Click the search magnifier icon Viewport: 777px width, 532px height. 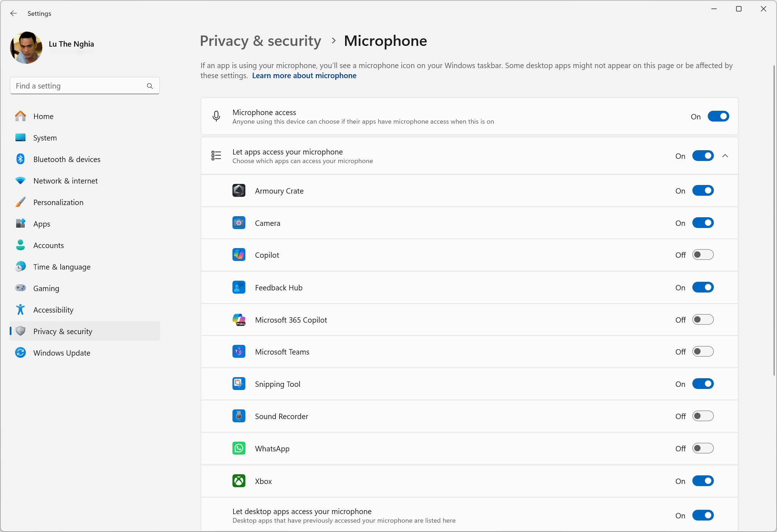click(150, 86)
